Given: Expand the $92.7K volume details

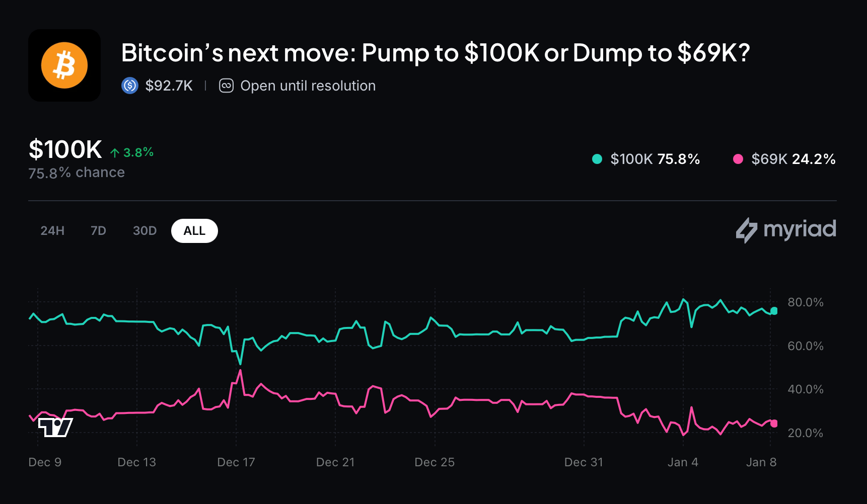Looking at the screenshot, I should [168, 86].
